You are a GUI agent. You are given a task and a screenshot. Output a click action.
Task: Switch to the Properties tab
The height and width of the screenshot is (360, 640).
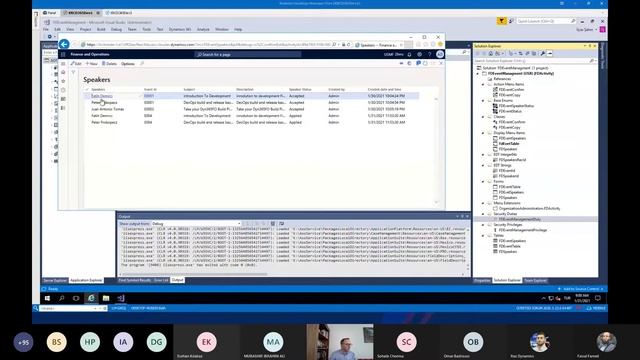[x=482, y=280]
